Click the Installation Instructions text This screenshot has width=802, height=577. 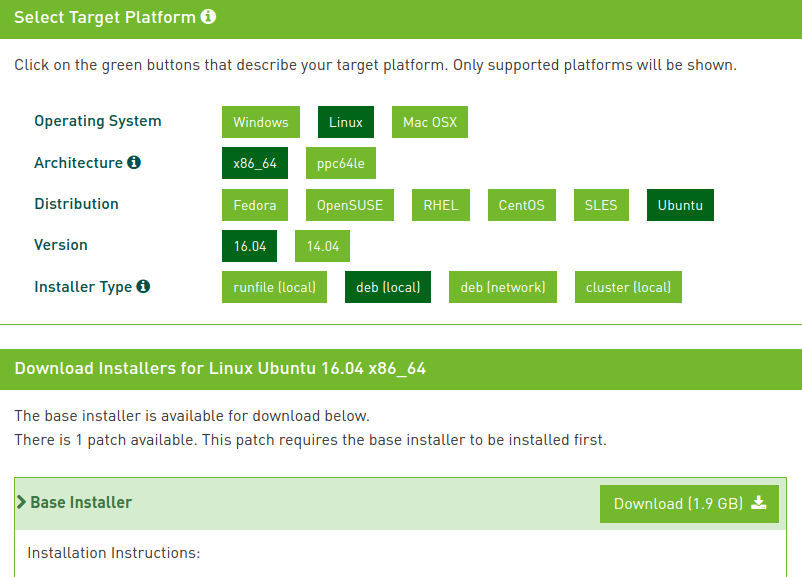[114, 552]
